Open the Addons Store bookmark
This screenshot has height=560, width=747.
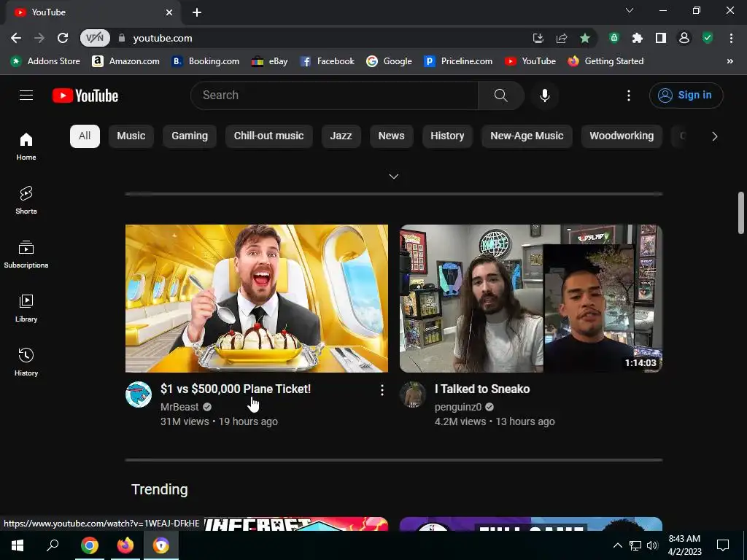point(46,61)
